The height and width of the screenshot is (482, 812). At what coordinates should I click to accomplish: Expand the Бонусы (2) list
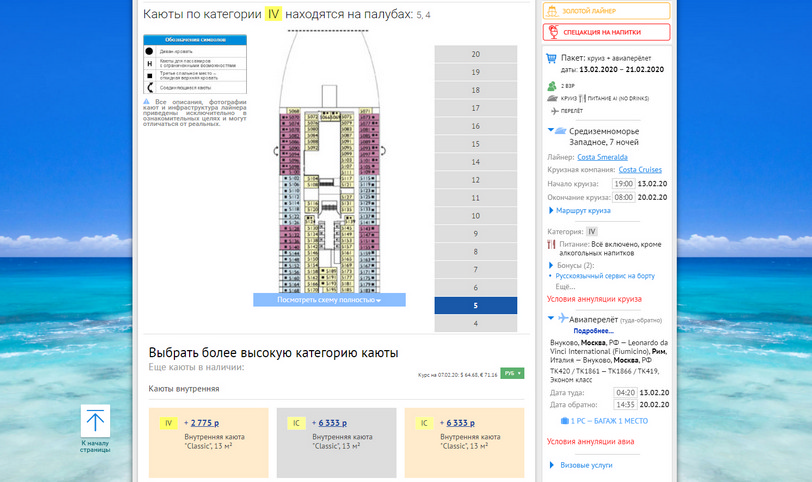[573, 265]
